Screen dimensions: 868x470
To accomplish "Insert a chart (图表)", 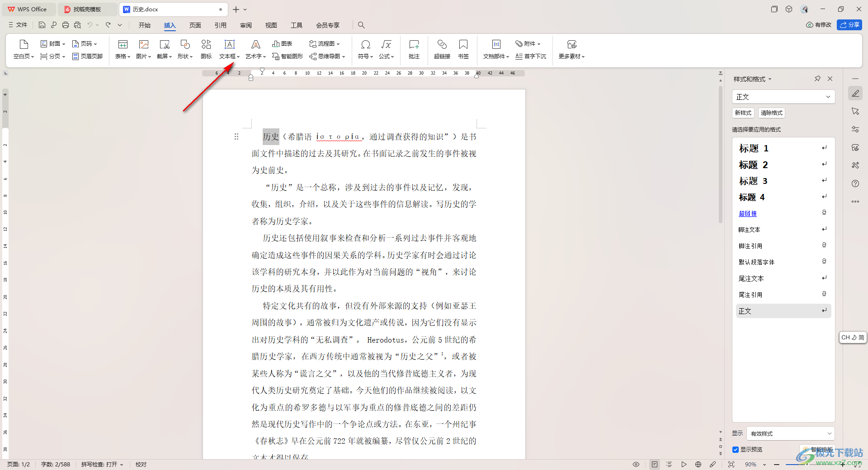I will pos(282,44).
